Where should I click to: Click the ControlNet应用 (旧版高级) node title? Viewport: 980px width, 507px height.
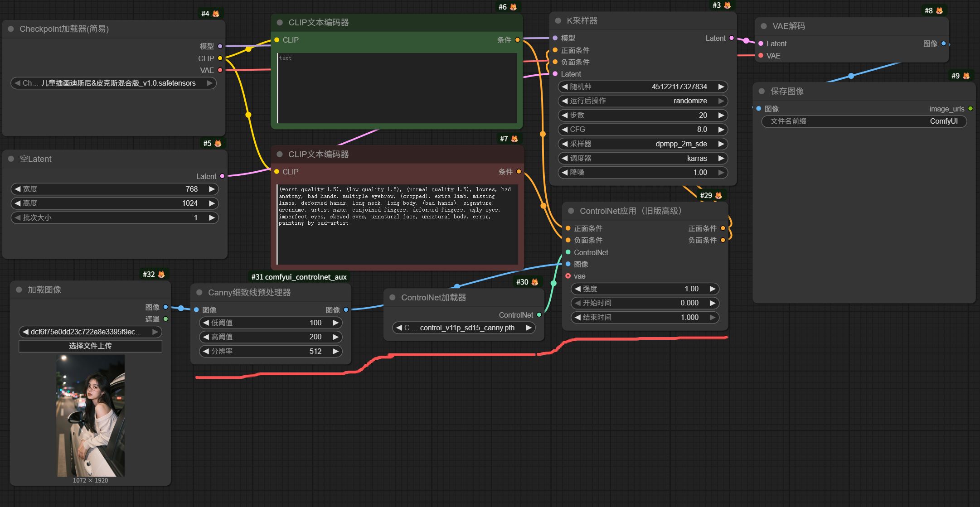coord(631,211)
